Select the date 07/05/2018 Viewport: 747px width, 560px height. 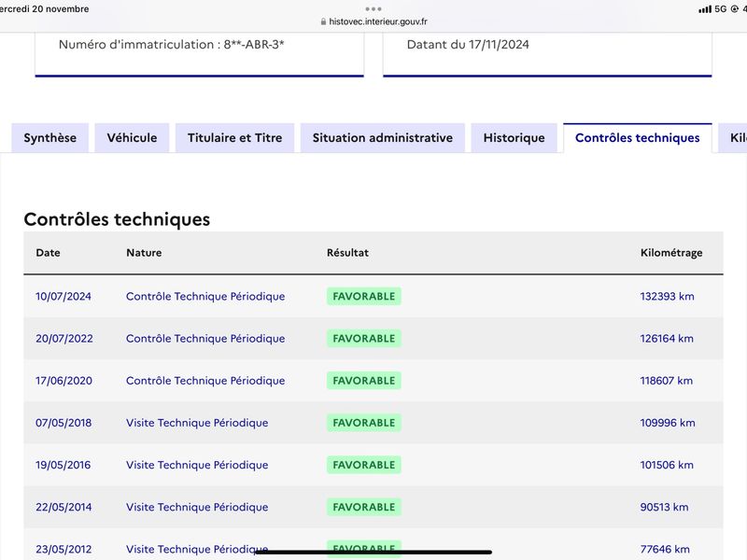[x=63, y=423]
